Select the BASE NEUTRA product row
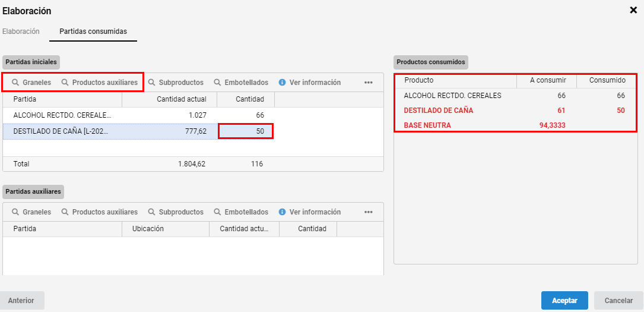This screenshot has width=644, height=312. [515, 125]
